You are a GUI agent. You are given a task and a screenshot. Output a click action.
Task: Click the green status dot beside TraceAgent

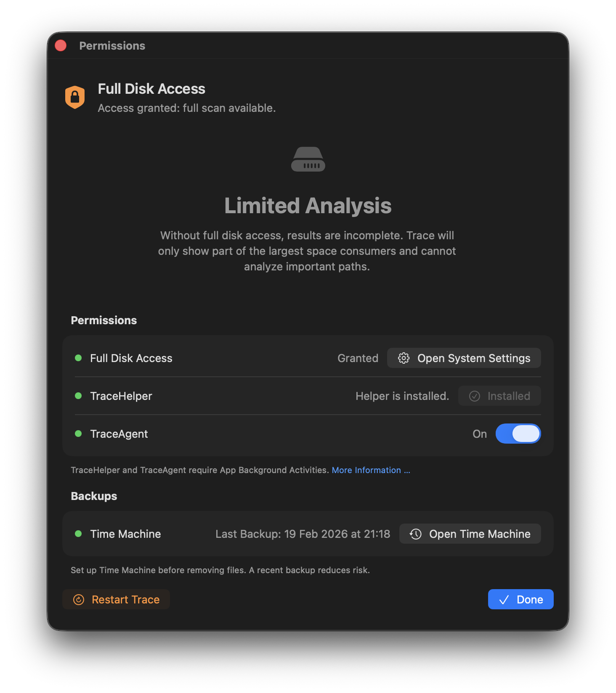click(x=78, y=434)
